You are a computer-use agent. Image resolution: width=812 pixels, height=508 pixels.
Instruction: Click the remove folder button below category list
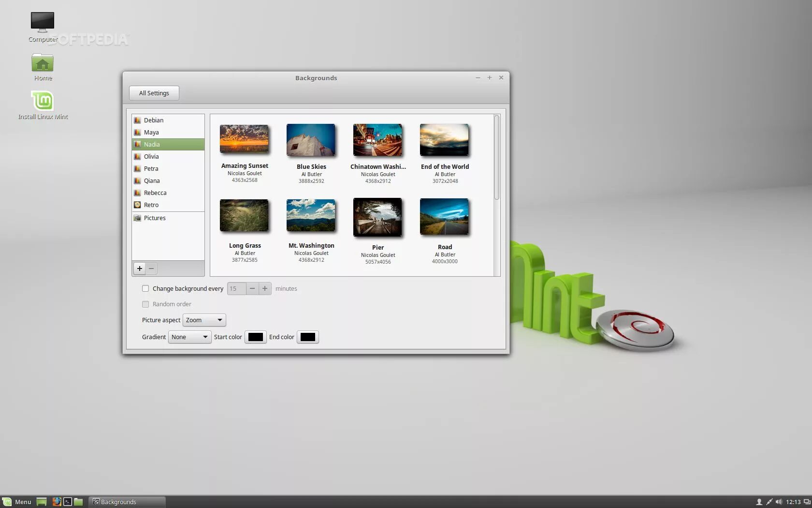151,269
